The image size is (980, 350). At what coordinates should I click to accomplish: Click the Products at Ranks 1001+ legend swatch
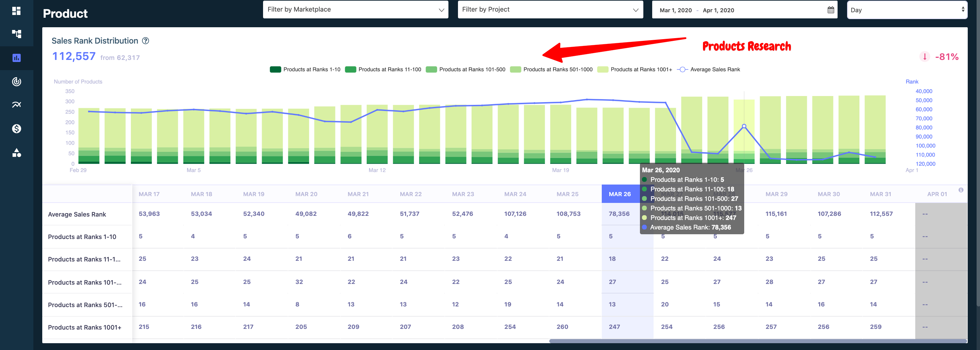602,69
